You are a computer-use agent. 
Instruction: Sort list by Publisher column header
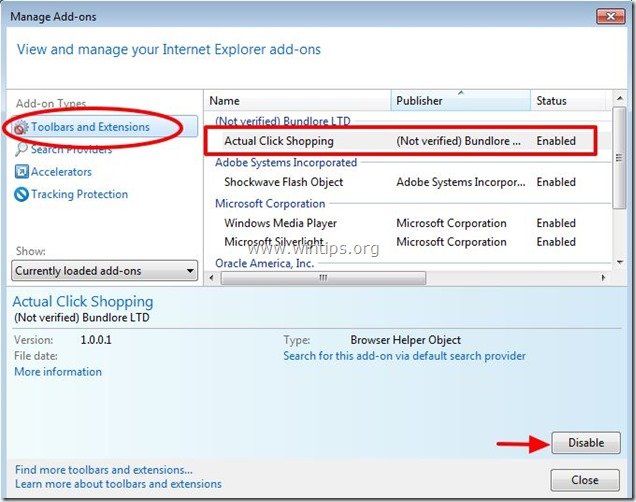(x=461, y=101)
